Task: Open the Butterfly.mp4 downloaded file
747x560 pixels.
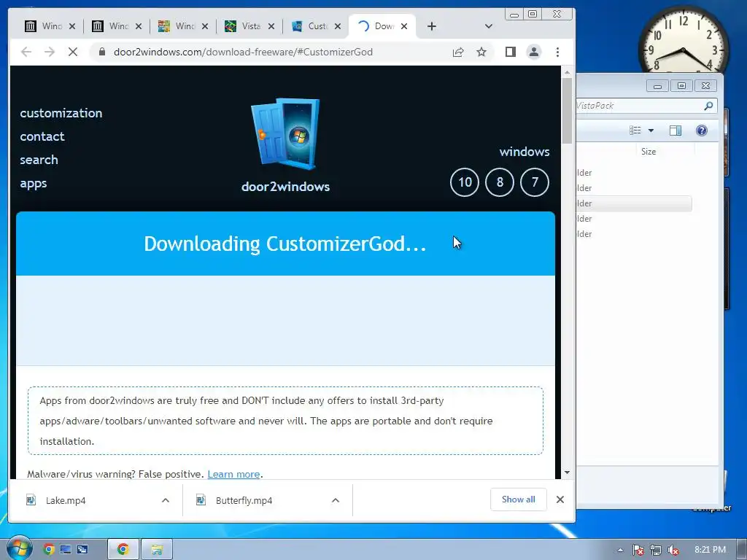Action: (244, 500)
